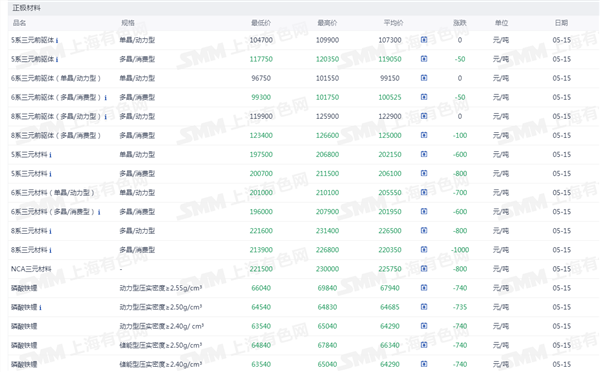This screenshot has width=600, height=372.
Task: Select lowest price cell 119900
Action: click(x=261, y=116)
